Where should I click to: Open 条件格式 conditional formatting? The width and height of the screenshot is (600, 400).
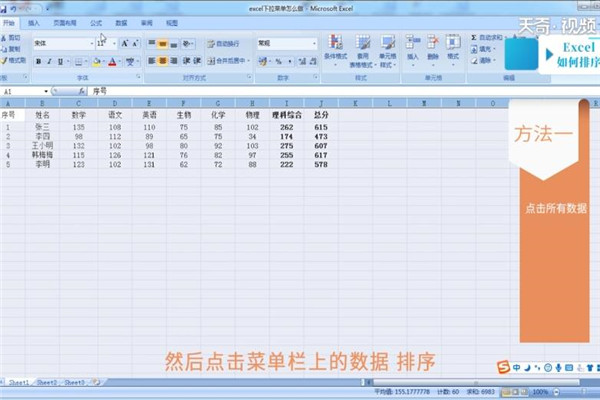pyautogui.click(x=335, y=50)
